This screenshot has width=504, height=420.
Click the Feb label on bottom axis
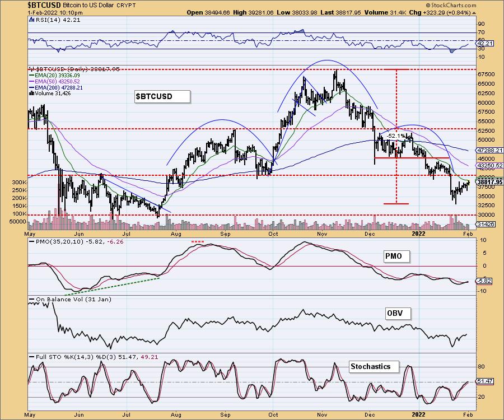(468, 415)
